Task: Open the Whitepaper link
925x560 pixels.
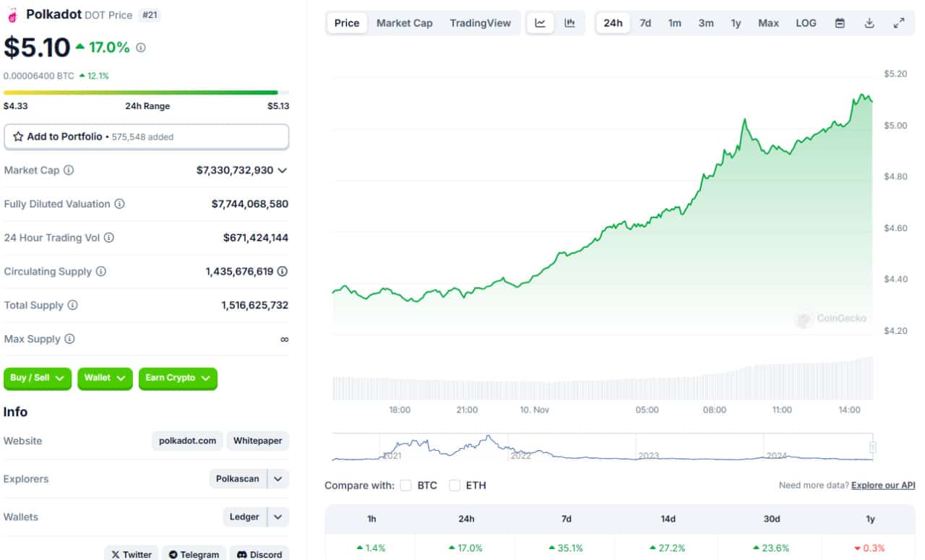Action: 258,441
